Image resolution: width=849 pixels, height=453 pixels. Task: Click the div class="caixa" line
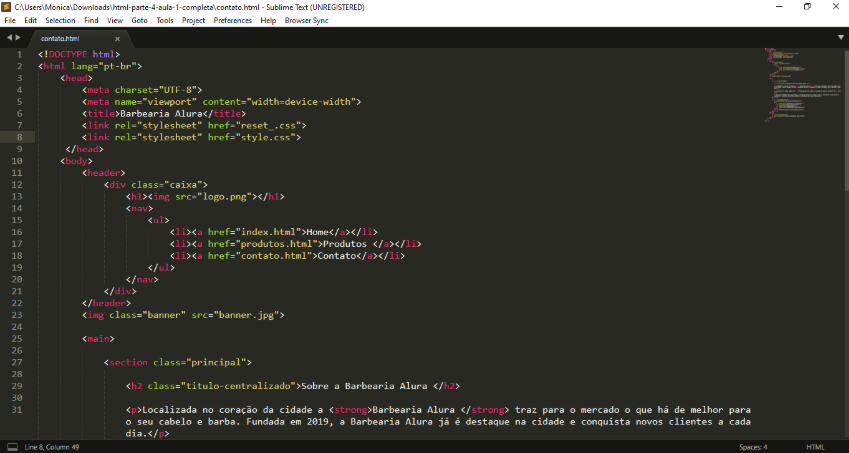[x=156, y=185]
